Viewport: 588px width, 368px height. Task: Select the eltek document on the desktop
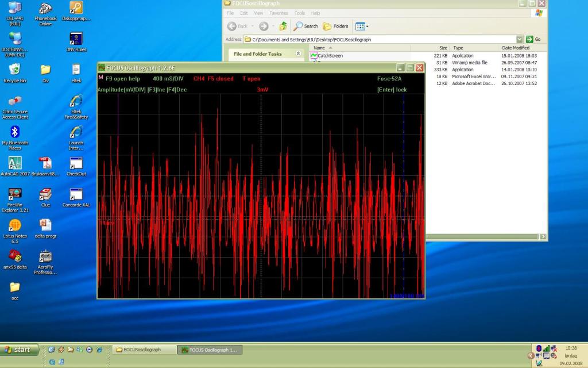(76, 73)
